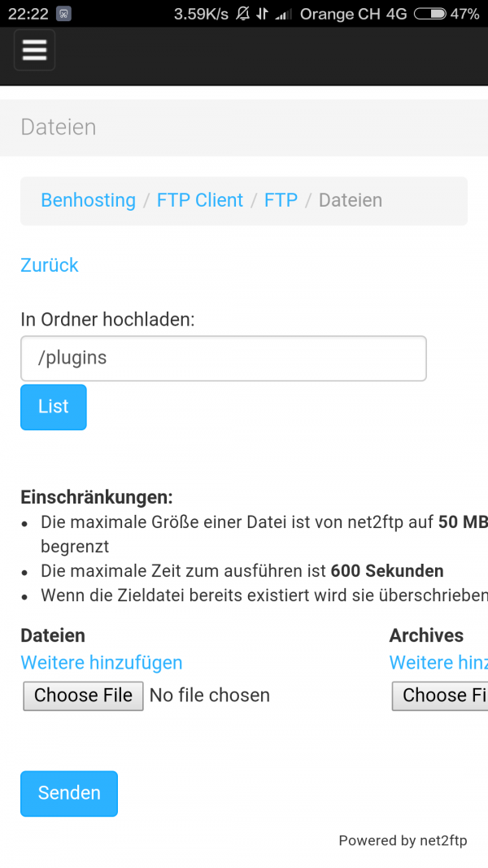The image size is (488, 868).
Task: Open FTP Client breadcrumb link
Action: pyautogui.click(x=199, y=200)
